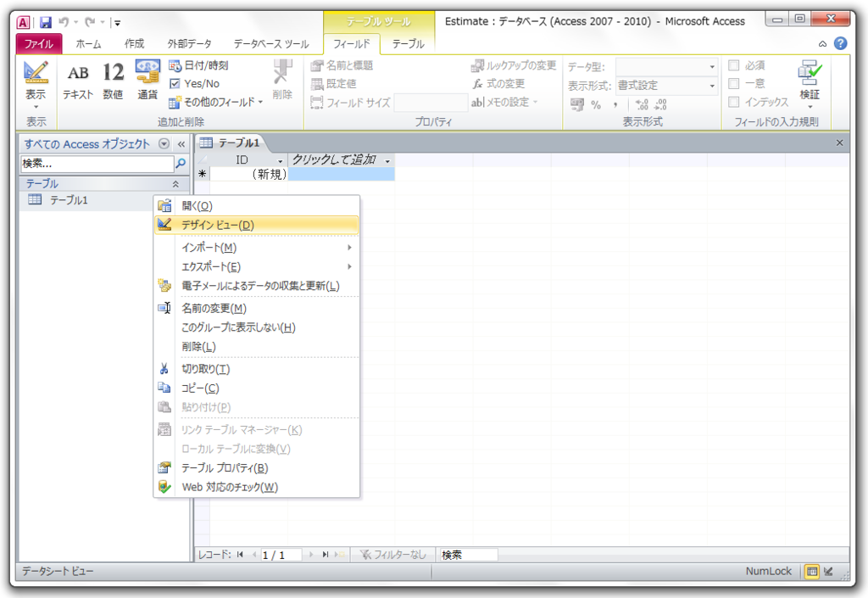
Task: Open the クリックして追加 column dropdown
Action: click(387, 160)
